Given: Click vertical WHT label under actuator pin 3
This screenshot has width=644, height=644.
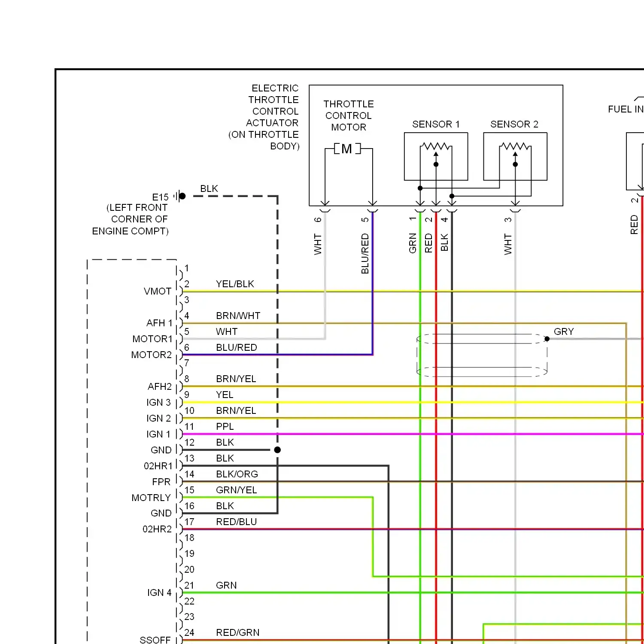Looking at the screenshot, I should (x=508, y=244).
